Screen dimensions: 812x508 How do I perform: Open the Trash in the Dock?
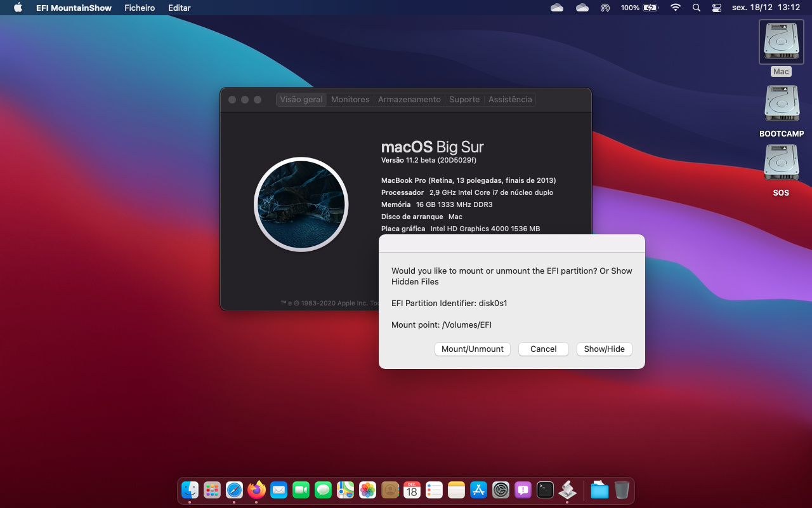622,490
